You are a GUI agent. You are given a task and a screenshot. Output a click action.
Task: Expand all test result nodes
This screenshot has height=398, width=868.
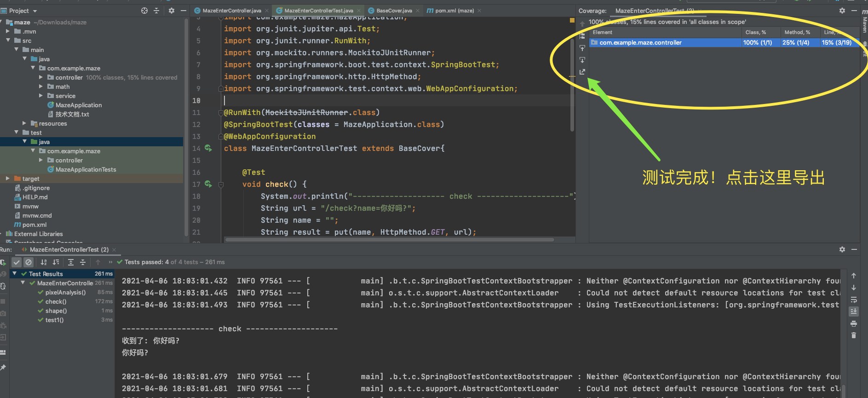point(71,262)
